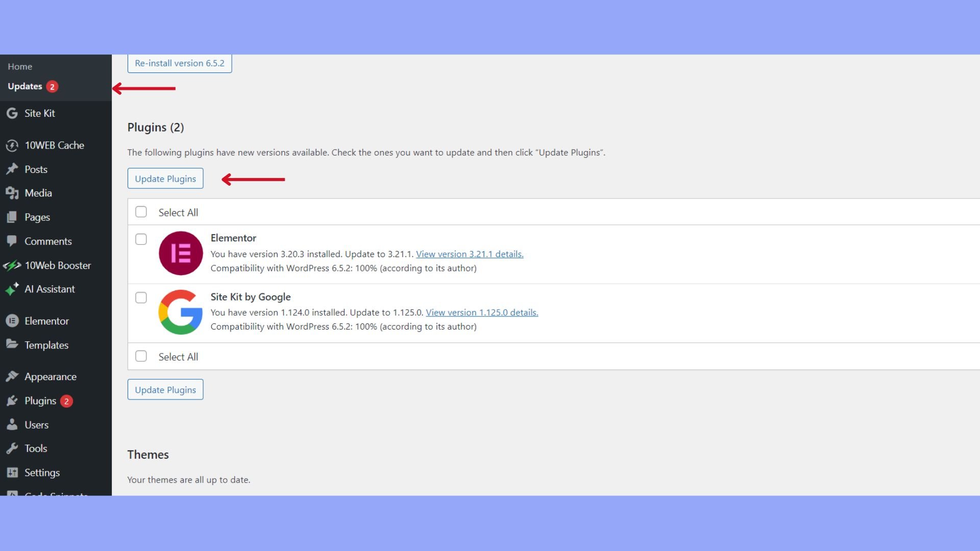Open the Media library
Viewport: 980px width, 551px height.
point(38,193)
